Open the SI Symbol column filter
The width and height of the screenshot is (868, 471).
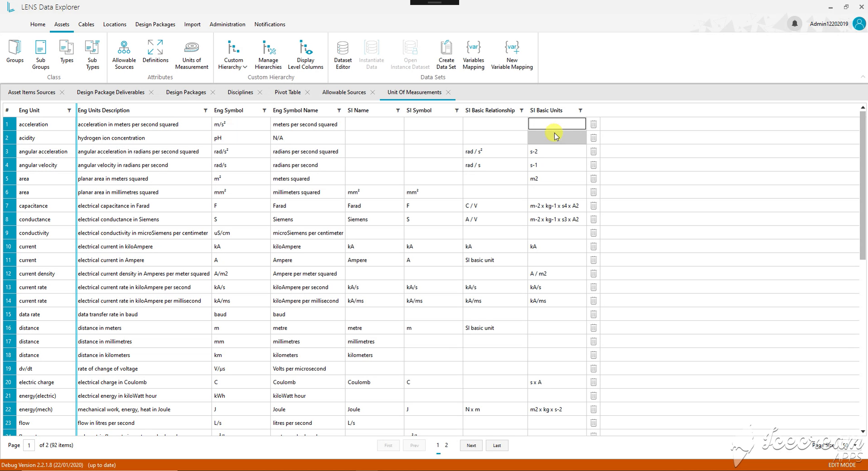[457, 111]
